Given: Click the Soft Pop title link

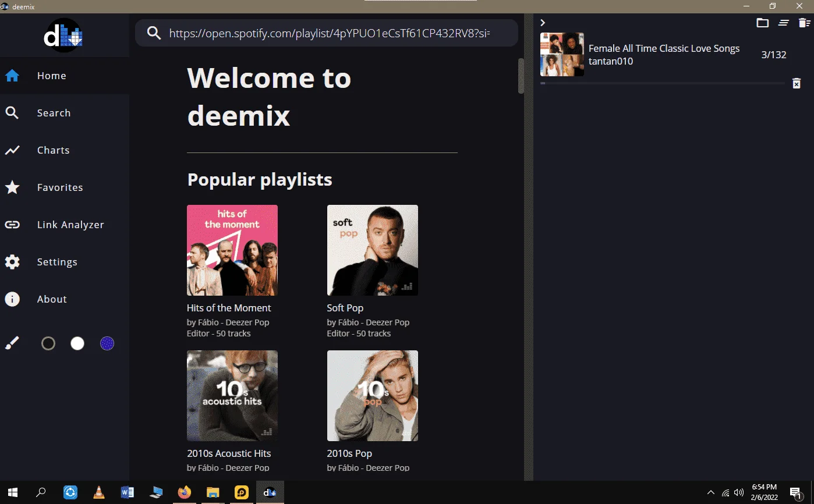Looking at the screenshot, I should (345, 308).
